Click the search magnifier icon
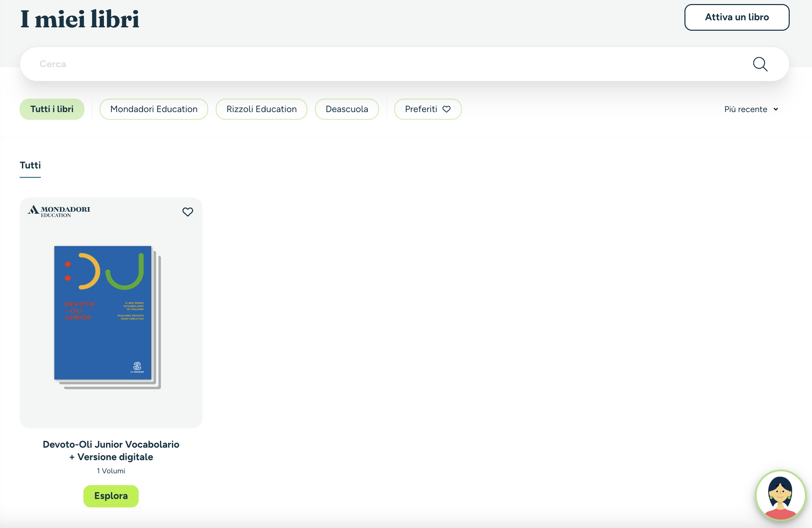This screenshot has height=528, width=812. tap(760, 64)
